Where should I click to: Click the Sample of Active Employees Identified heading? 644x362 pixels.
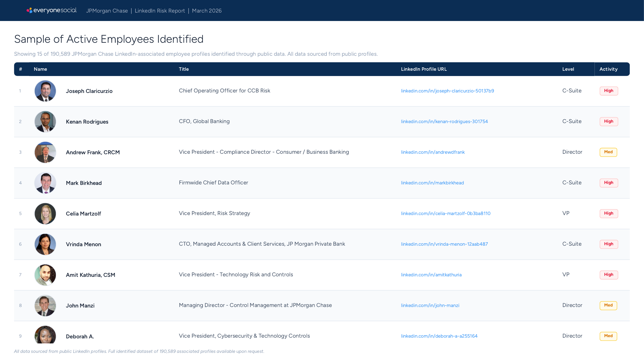(x=109, y=39)
